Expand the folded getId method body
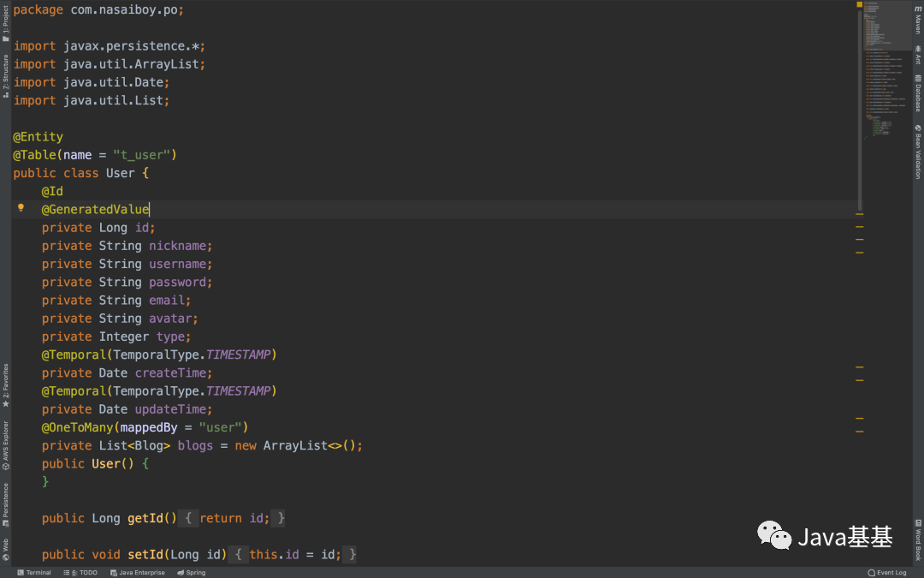Screen dimensions: 924x578 pos(231,518)
